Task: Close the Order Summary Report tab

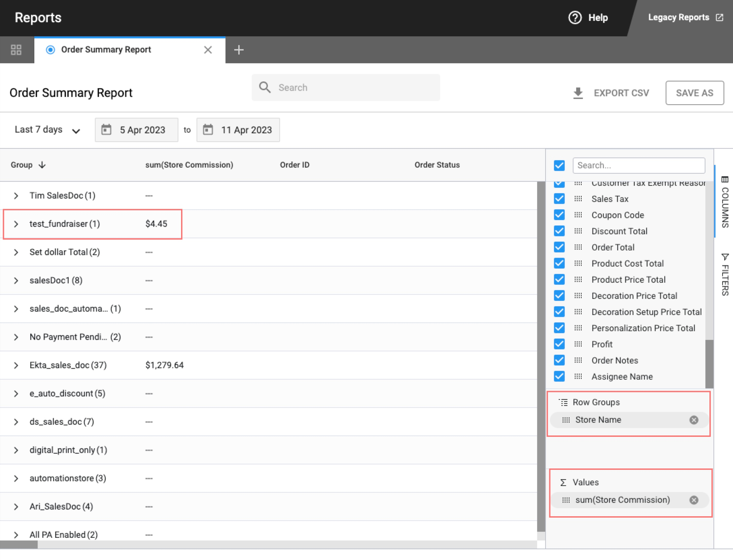Action: 208,50
